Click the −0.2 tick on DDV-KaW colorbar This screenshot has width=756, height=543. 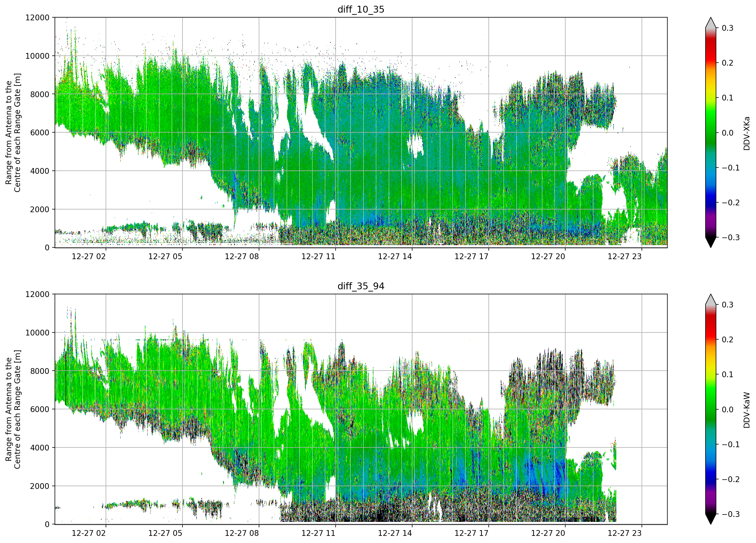coord(731,480)
